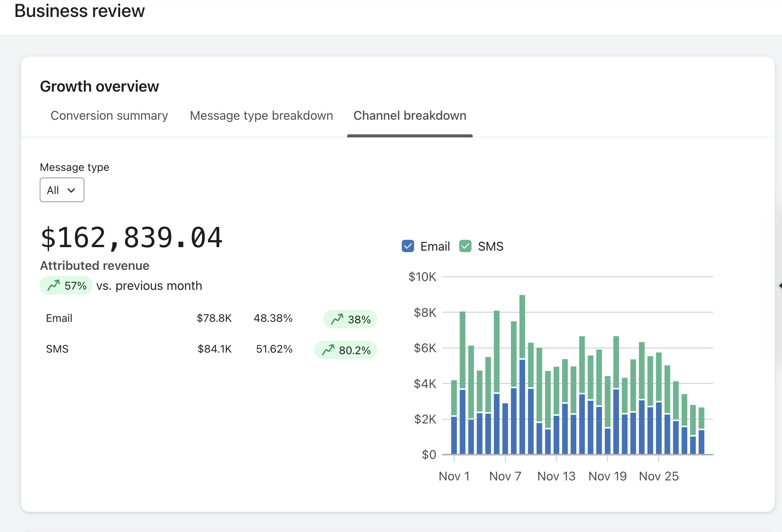
Task: Switch to Message type breakdown tab
Action: [x=262, y=115]
